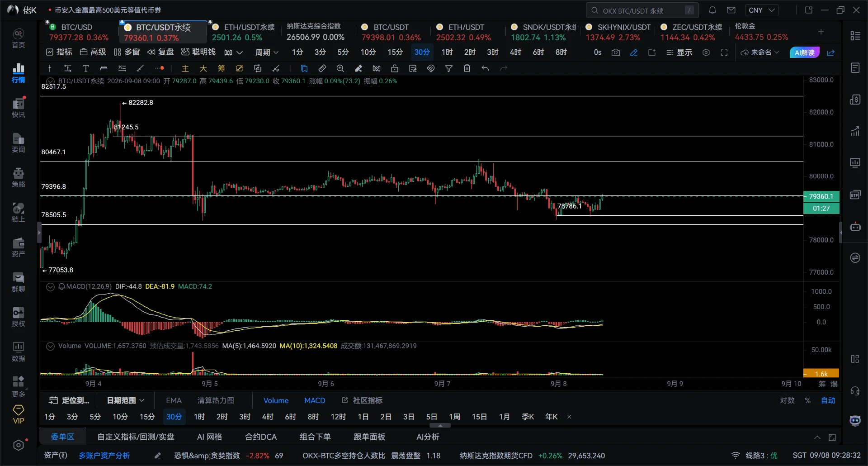Viewport: 868px width, 466px height.
Task: Toggle the % percentage scale
Action: (807, 400)
